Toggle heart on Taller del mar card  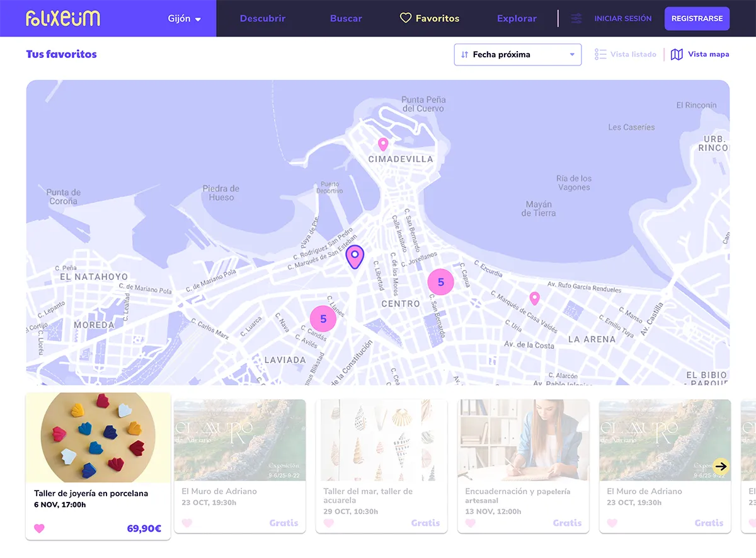point(328,523)
